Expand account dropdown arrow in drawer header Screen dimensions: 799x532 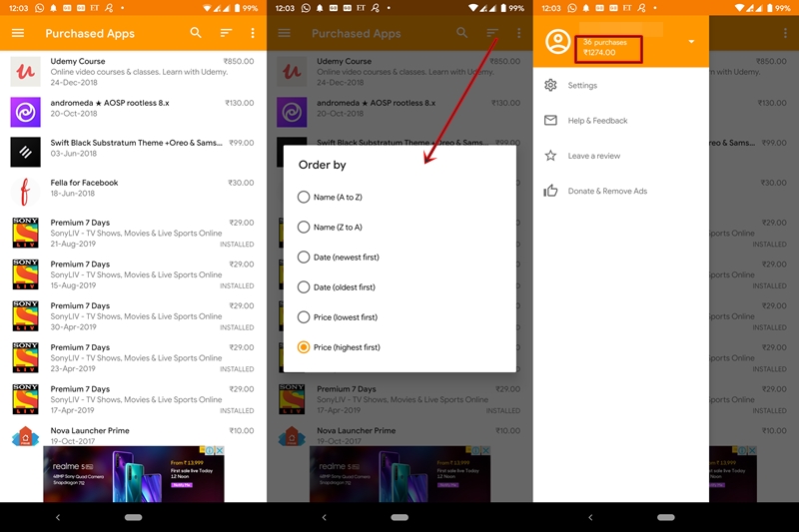pos(691,41)
